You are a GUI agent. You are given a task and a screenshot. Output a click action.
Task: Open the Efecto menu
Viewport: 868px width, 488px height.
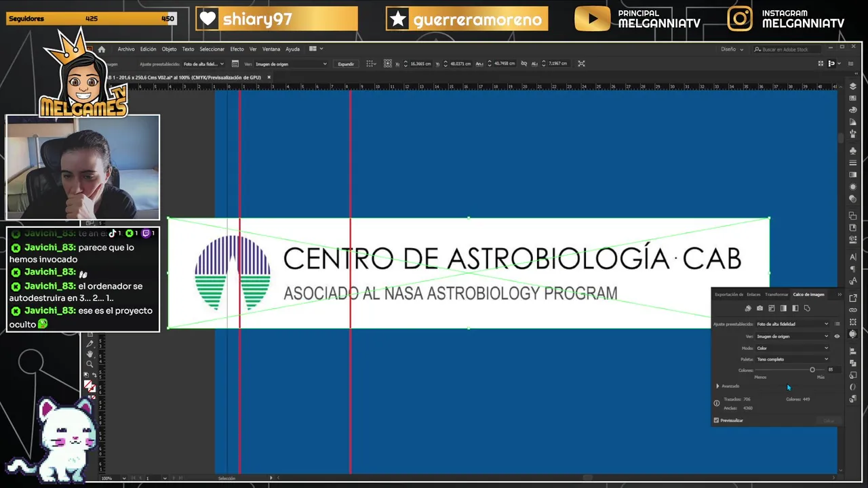pyautogui.click(x=237, y=49)
